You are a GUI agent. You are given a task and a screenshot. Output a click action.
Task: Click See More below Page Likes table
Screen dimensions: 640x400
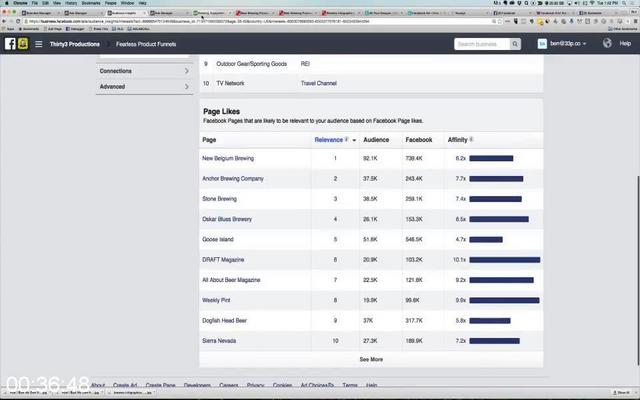coord(371,360)
